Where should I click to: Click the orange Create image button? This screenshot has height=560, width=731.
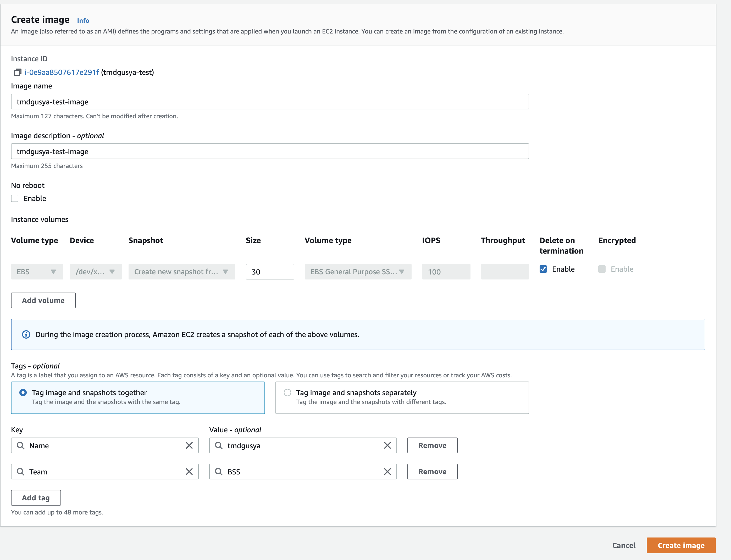coord(681,545)
